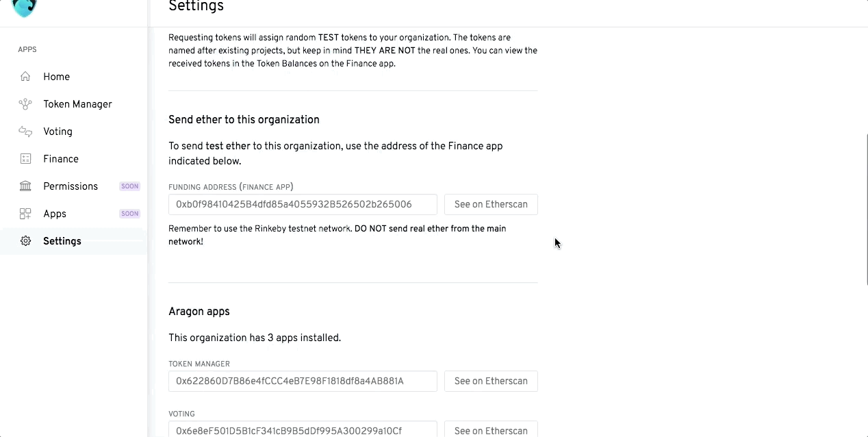Click the Permissions building icon
The image size is (868, 437).
point(25,186)
